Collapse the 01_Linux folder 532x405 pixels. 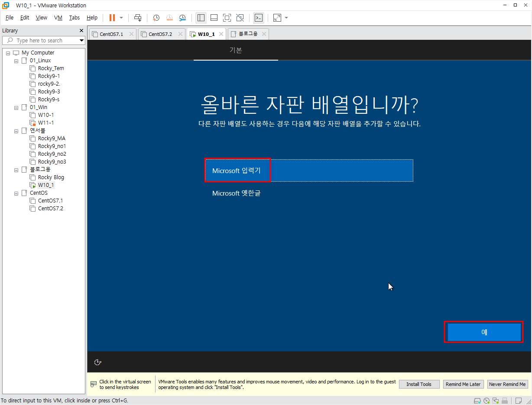[16, 61]
